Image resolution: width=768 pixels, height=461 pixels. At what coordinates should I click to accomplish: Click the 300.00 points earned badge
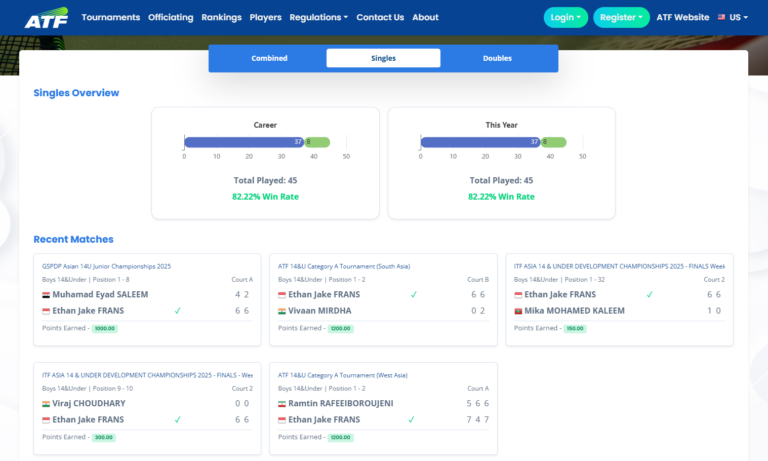104,437
